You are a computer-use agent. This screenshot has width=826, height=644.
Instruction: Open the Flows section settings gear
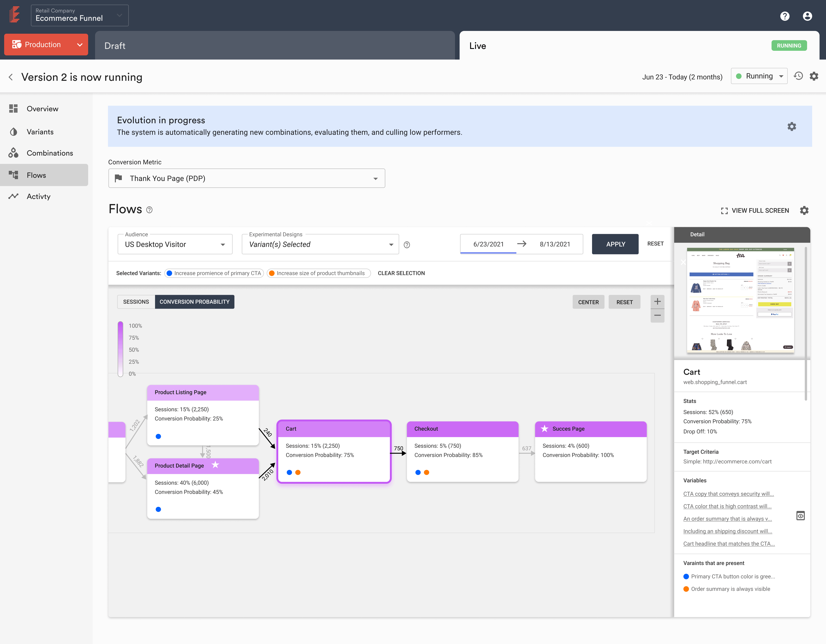click(x=804, y=210)
